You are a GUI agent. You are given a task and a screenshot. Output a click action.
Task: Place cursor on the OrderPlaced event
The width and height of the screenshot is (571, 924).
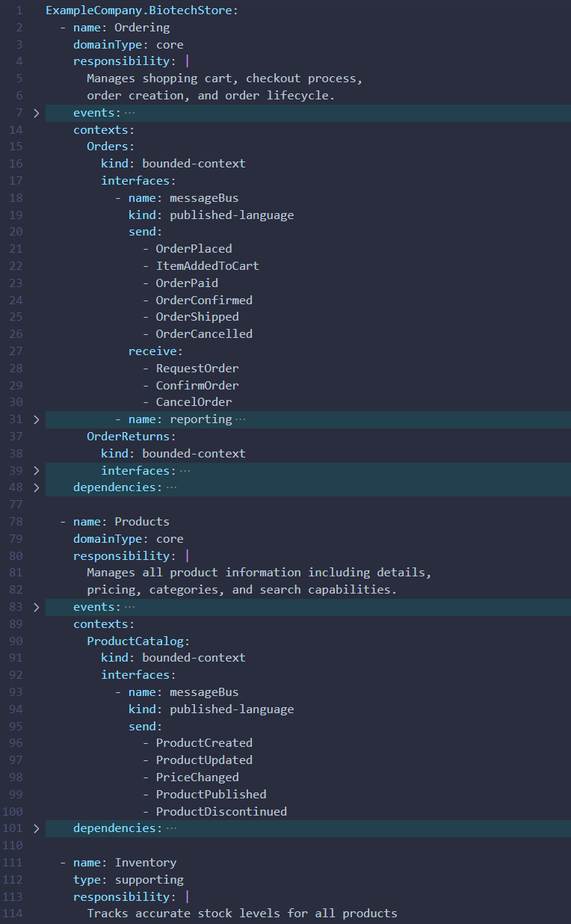[194, 249]
